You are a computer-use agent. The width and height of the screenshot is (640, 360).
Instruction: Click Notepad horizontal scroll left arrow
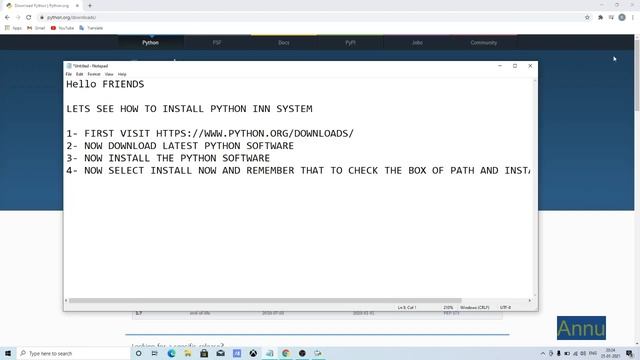tap(66, 300)
